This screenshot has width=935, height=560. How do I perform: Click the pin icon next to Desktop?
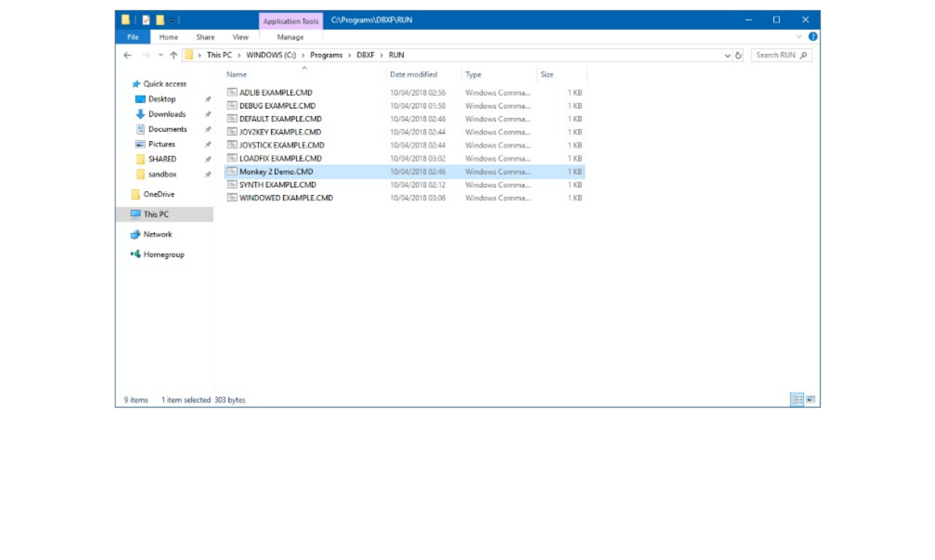coord(207,99)
